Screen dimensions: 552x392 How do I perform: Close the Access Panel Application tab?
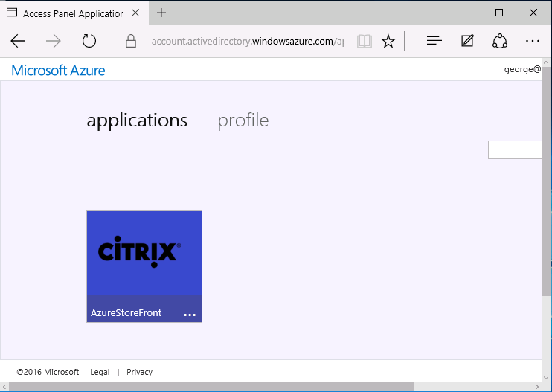pyautogui.click(x=135, y=13)
